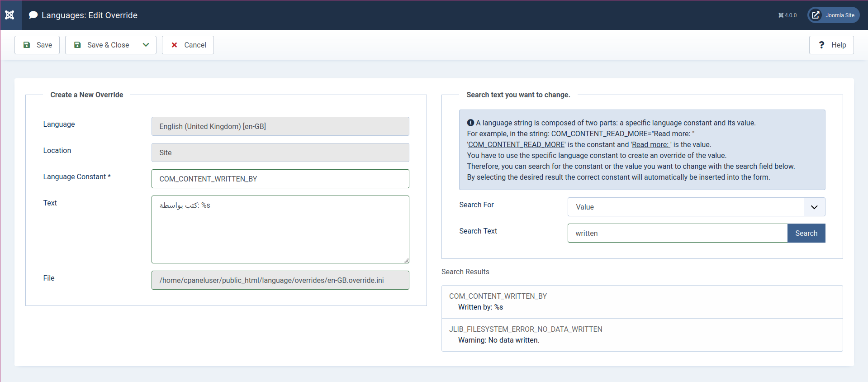
Task: Open Joomla Site external link icon
Action: (x=816, y=15)
